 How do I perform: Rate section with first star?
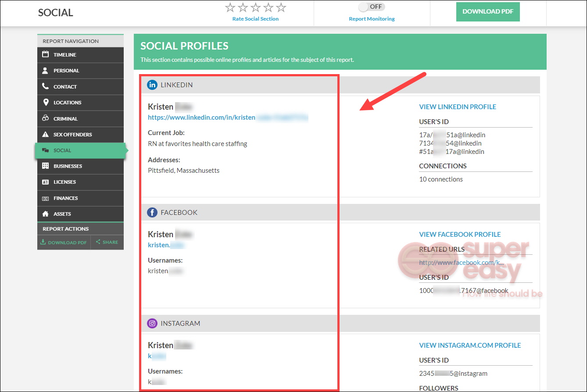tap(230, 7)
